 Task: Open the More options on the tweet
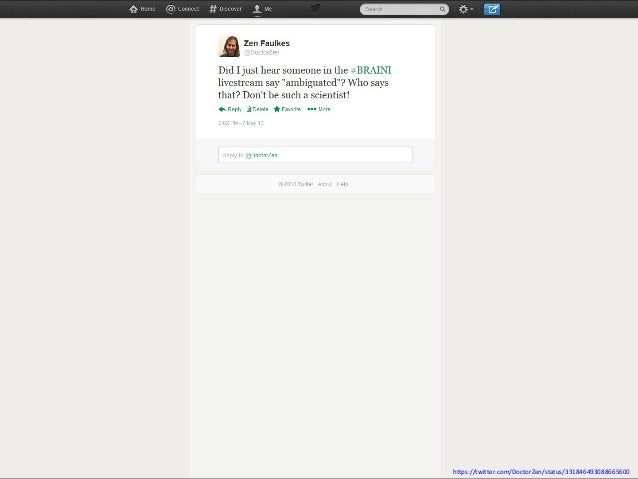point(319,109)
